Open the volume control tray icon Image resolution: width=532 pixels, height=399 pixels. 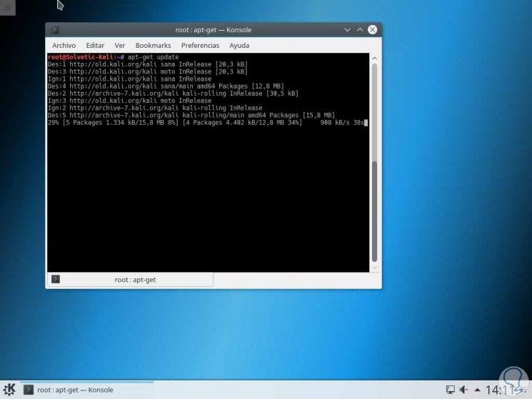463,390
